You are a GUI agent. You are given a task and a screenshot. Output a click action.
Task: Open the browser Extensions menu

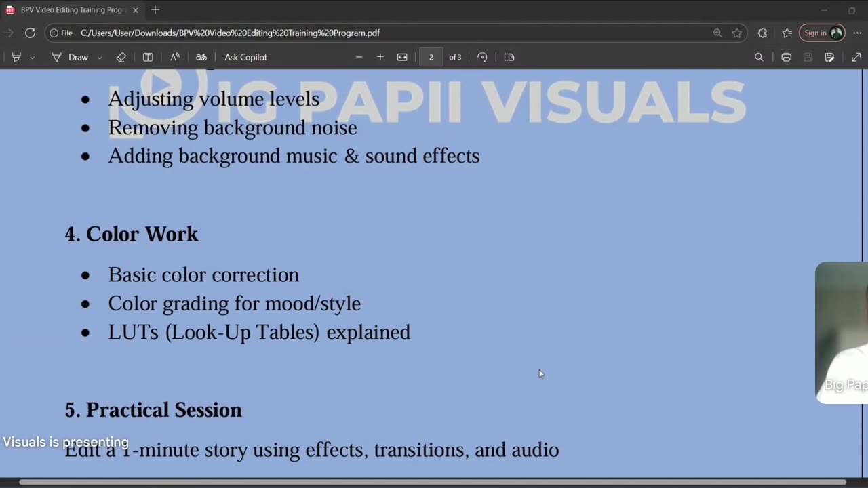click(762, 33)
